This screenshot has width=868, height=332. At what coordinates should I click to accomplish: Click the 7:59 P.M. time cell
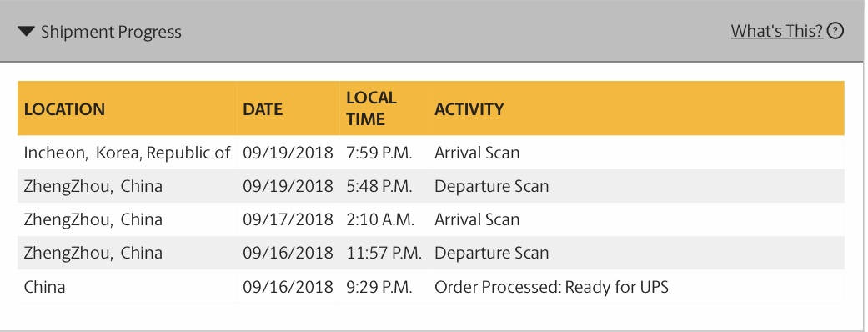pos(379,153)
